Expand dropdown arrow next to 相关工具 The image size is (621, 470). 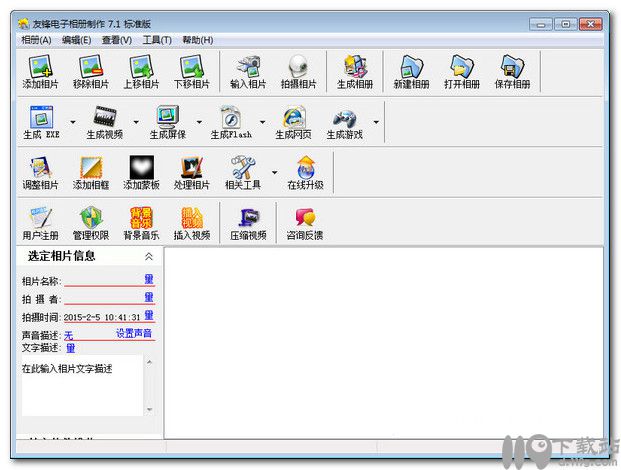(x=274, y=172)
